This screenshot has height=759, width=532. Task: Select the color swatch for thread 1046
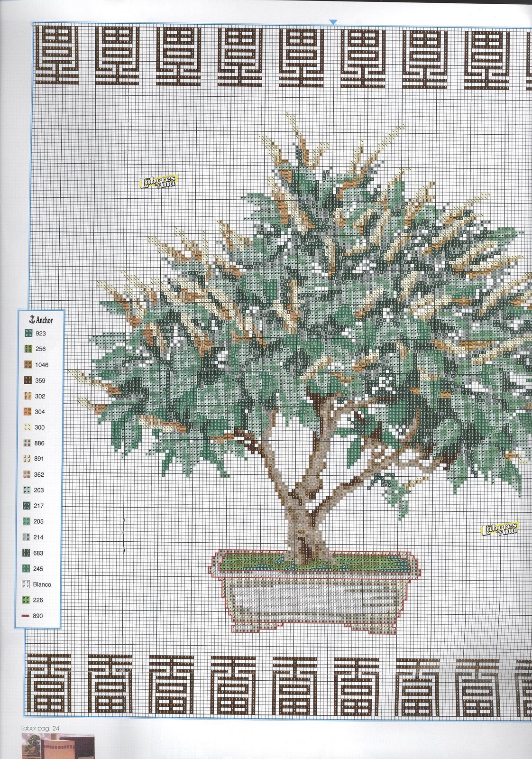(27, 365)
